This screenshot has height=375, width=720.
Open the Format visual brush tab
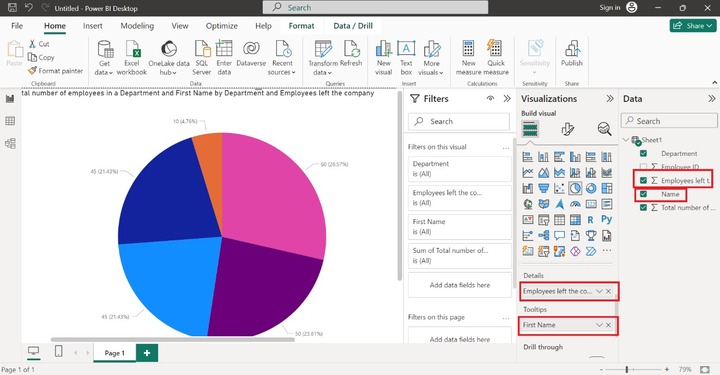point(568,129)
